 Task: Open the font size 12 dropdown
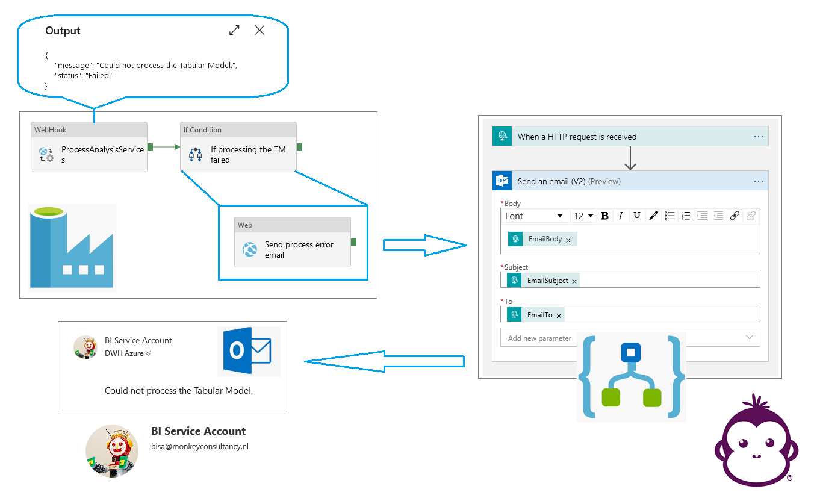tap(583, 216)
